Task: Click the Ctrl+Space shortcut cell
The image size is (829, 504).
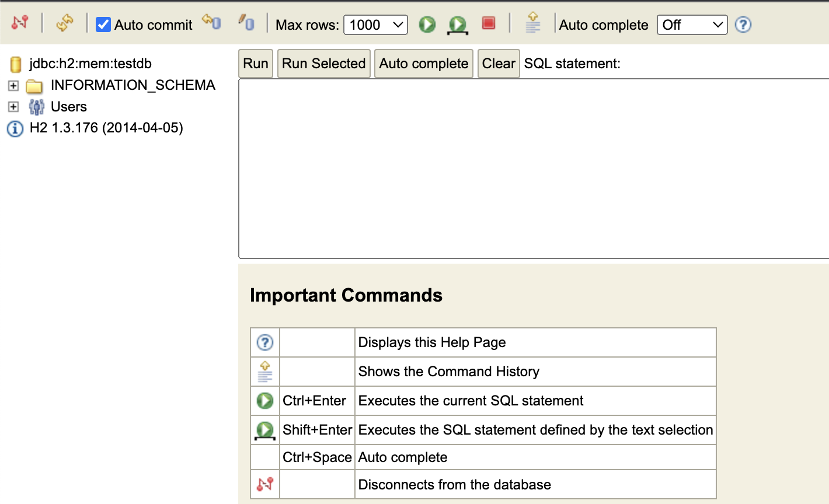Action: click(x=317, y=457)
